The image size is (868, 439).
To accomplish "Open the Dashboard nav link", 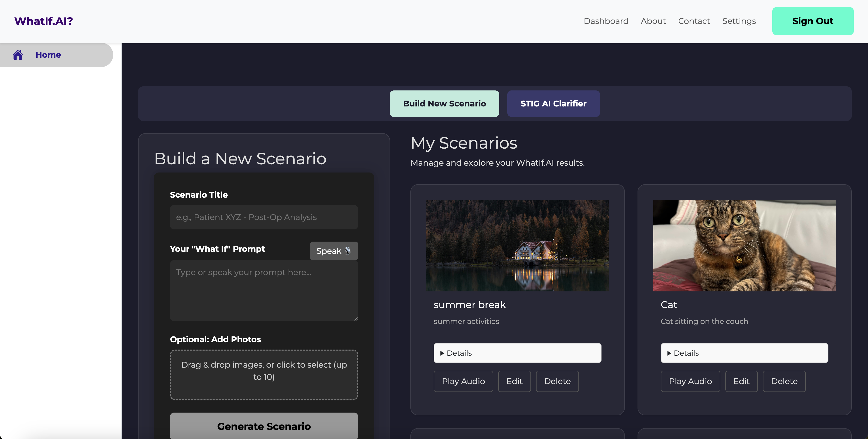I will pyautogui.click(x=606, y=21).
